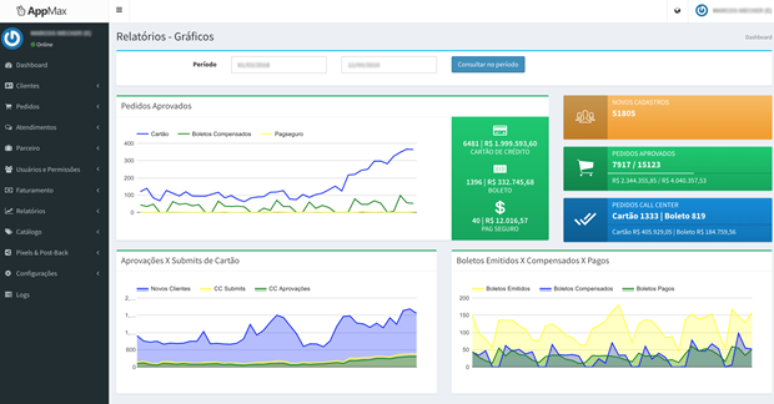Toggle the sidebar hamburger menu icon
This screenshot has width=774, height=404.
pyautogui.click(x=120, y=10)
